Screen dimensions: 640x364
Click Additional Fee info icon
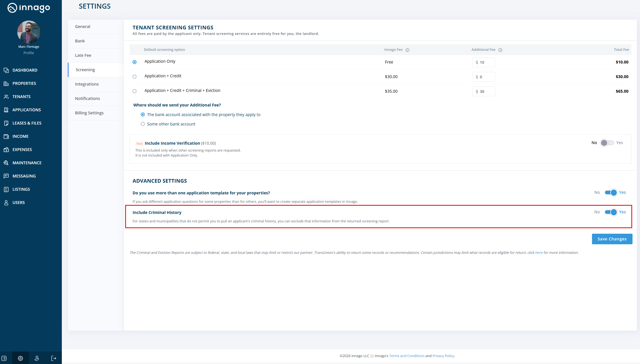500,50
